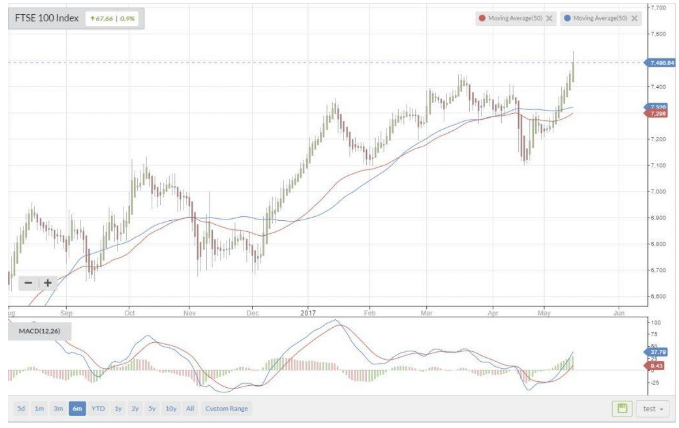Open the test template dropdown
This screenshot has width=679, height=428.
pyautogui.click(x=653, y=409)
